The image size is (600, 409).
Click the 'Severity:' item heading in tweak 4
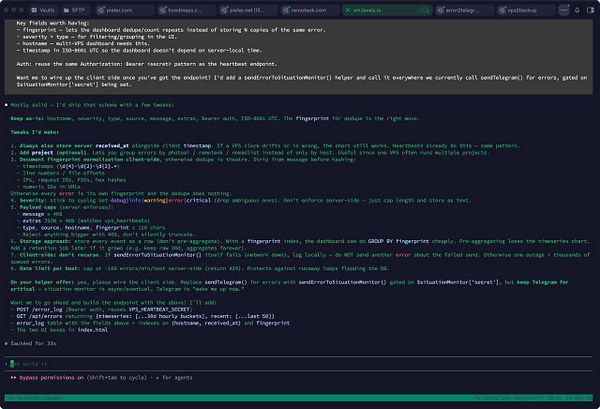coord(33,200)
